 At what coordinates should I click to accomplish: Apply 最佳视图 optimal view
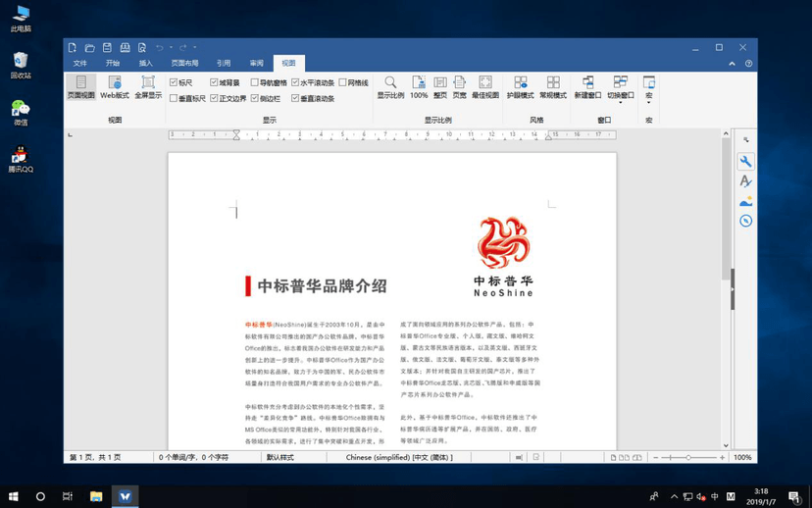click(485, 87)
